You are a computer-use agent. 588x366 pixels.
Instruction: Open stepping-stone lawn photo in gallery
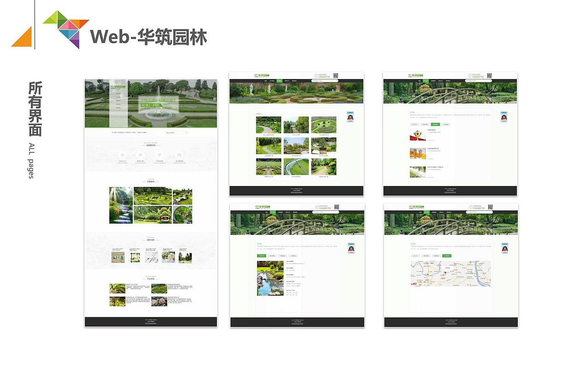click(x=269, y=146)
